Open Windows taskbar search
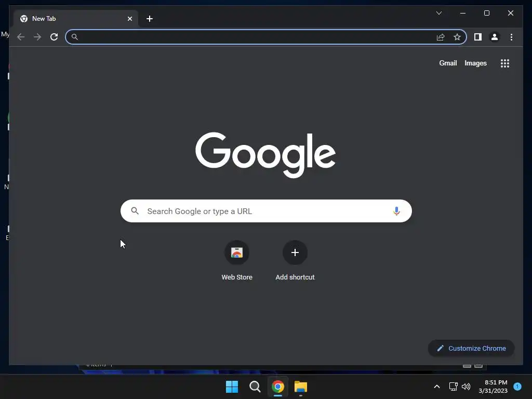Image resolution: width=532 pixels, height=399 pixels. [x=255, y=387]
